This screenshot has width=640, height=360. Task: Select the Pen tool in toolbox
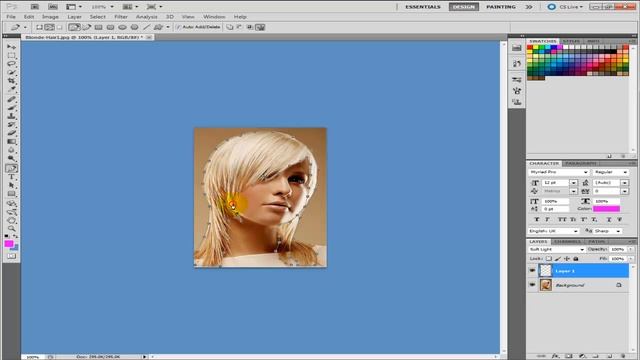(11, 168)
